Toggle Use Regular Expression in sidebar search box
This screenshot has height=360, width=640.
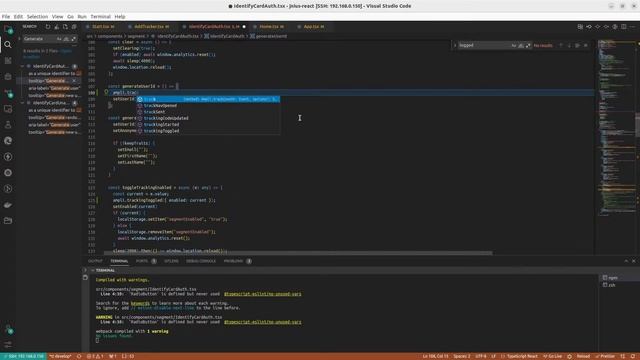pyautogui.click(x=74, y=39)
